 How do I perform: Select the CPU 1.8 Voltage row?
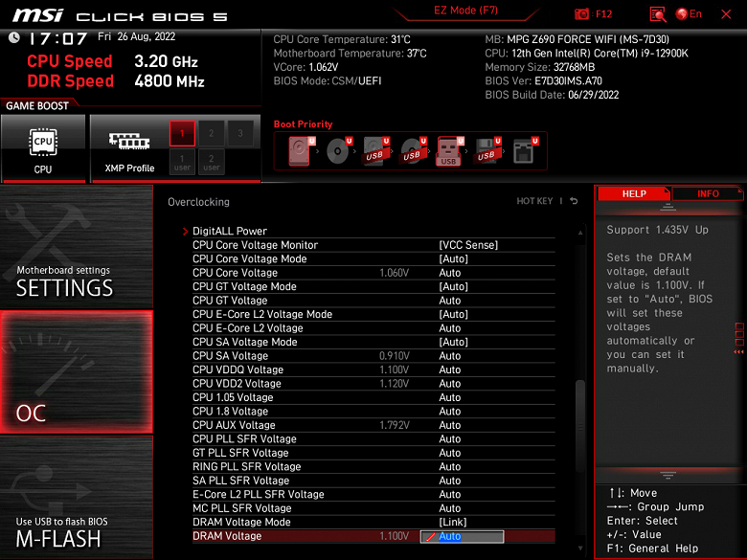373,411
